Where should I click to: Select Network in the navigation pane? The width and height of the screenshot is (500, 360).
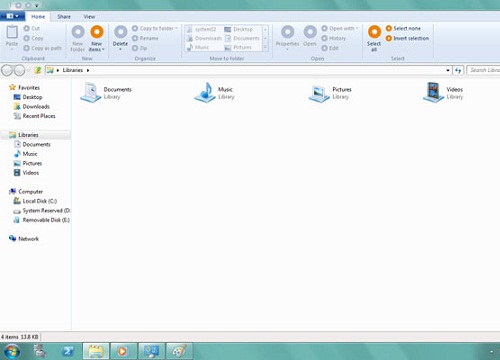click(24, 239)
